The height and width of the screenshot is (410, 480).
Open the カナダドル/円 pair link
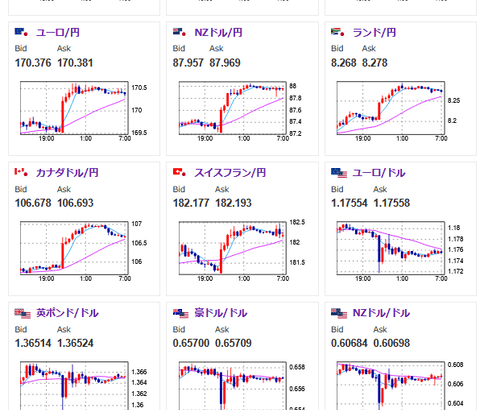coord(67,173)
